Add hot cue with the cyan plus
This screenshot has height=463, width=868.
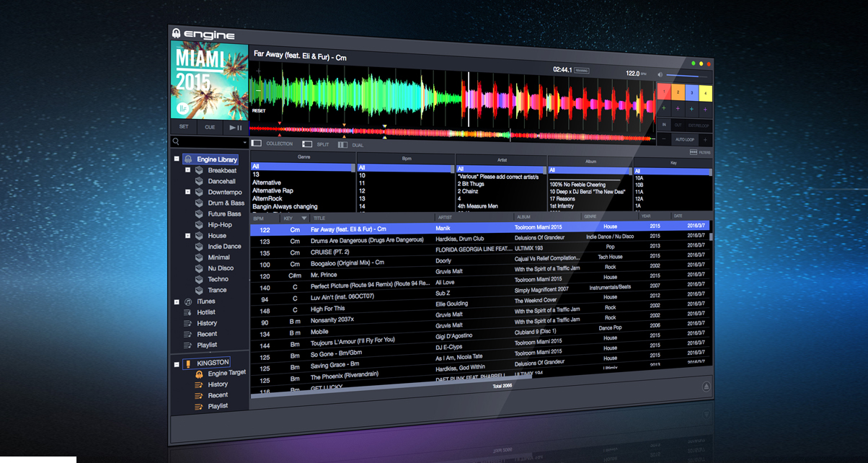point(691,109)
